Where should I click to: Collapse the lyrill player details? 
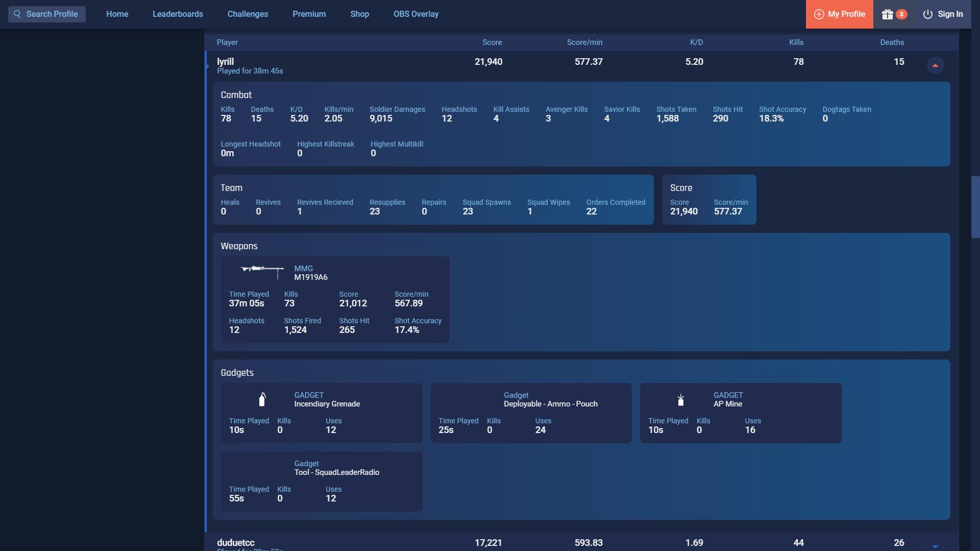pyautogui.click(x=935, y=65)
